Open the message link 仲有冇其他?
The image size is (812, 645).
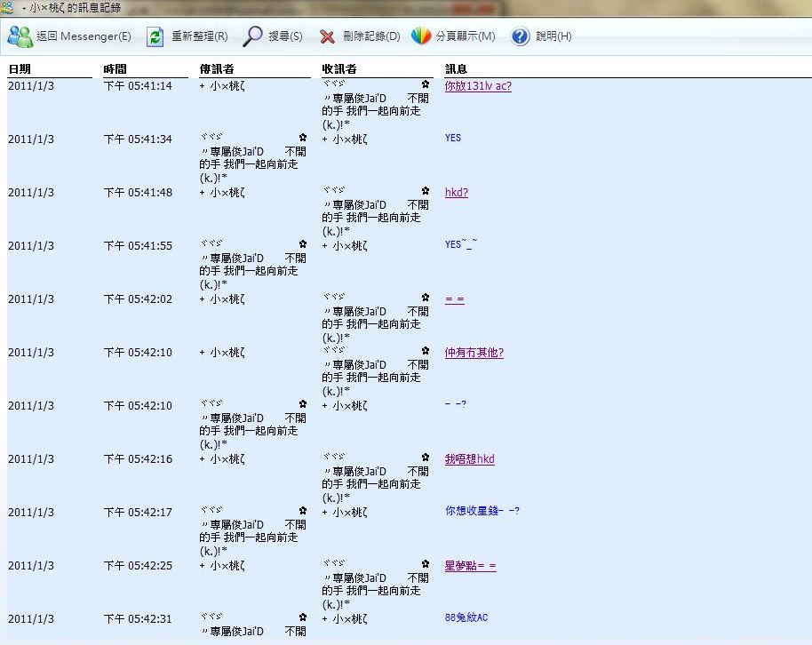click(x=474, y=353)
